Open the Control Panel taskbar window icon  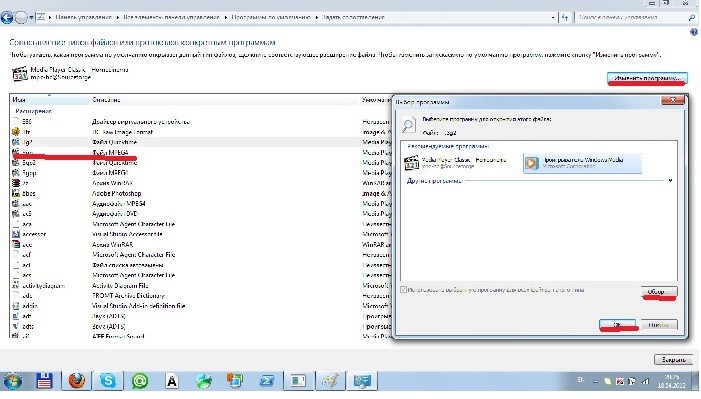click(363, 382)
